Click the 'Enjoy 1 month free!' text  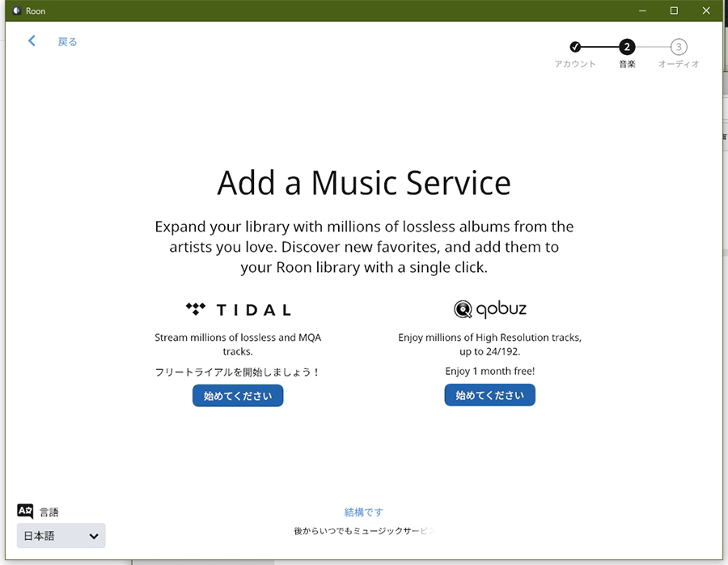(489, 372)
